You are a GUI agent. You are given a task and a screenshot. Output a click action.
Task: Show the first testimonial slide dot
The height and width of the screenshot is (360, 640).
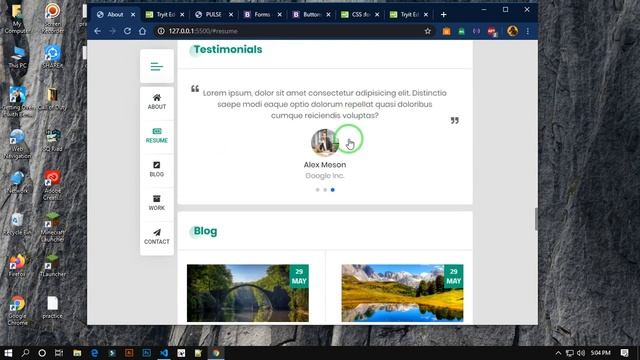click(318, 190)
